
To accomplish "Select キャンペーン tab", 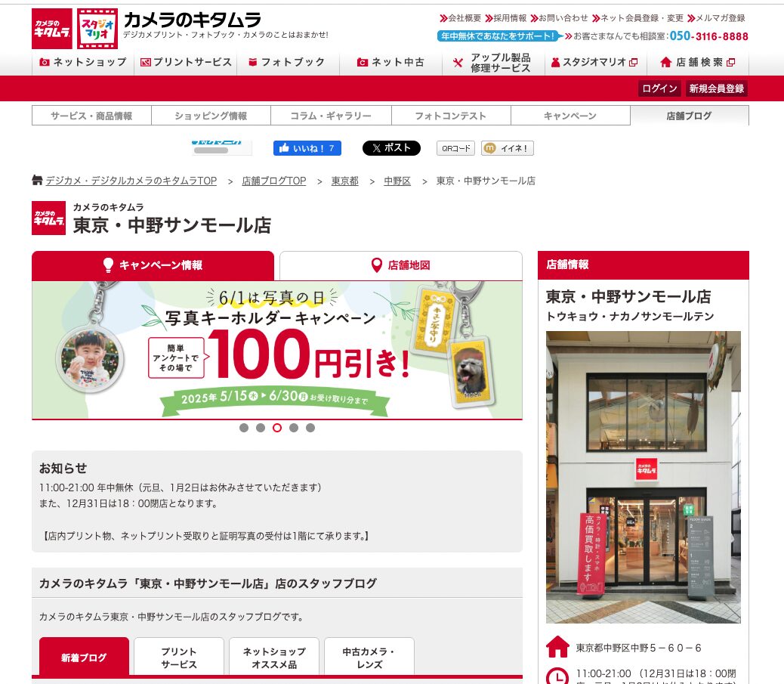I will [570, 116].
